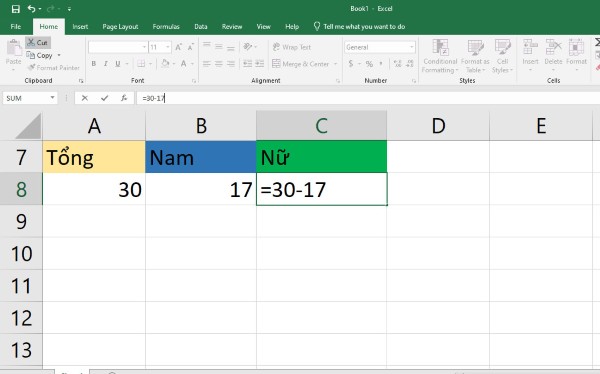Open the Page Layout tab
The width and height of the screenshot is (600, 374).
pyautogui.click(x=120, y=26)
